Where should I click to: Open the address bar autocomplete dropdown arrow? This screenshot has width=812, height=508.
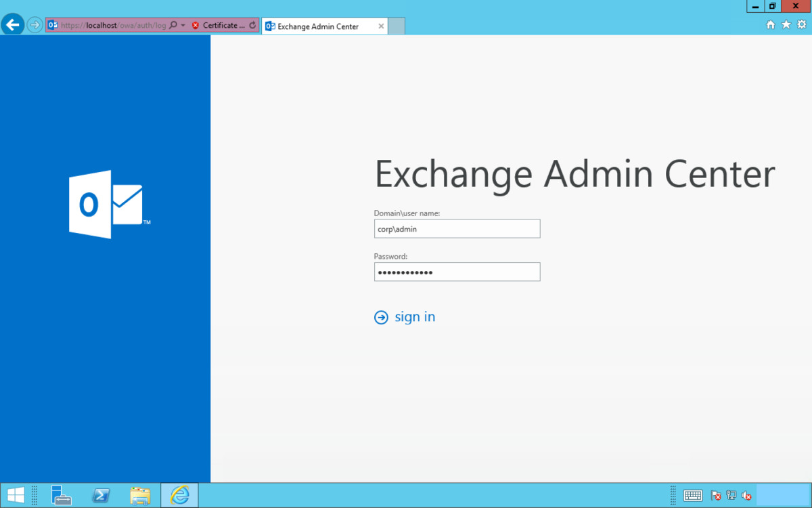181,25
